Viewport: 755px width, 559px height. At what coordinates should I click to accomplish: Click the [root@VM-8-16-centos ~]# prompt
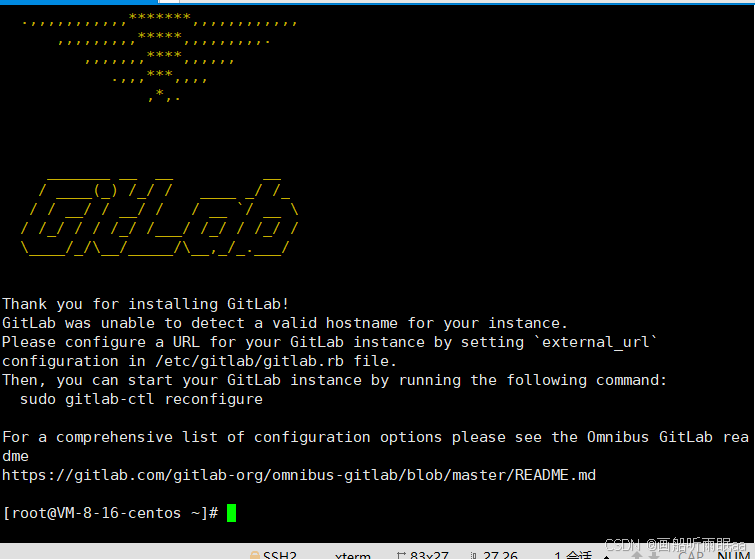click(x=110, y=513)
